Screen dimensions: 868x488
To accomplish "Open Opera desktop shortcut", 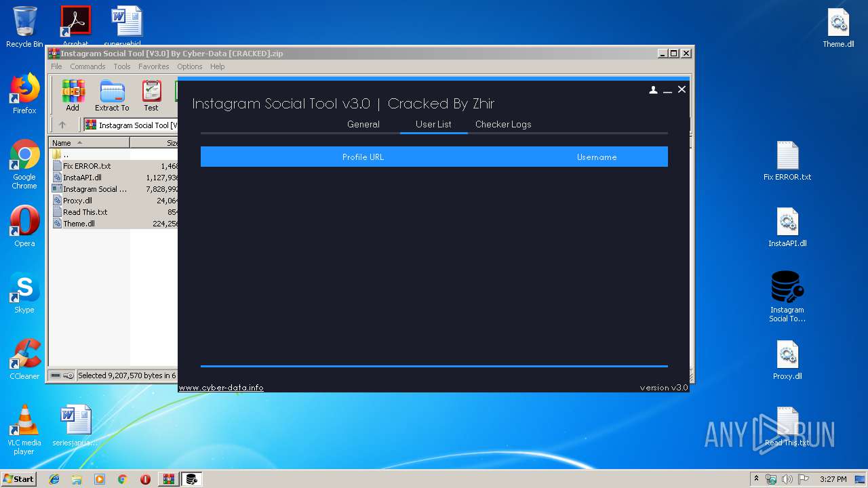I will [24, 226].
